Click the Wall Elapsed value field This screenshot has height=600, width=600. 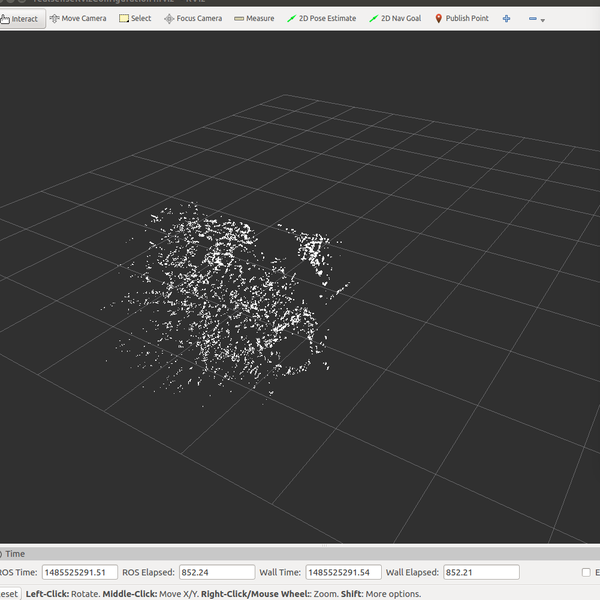[480, 572]
